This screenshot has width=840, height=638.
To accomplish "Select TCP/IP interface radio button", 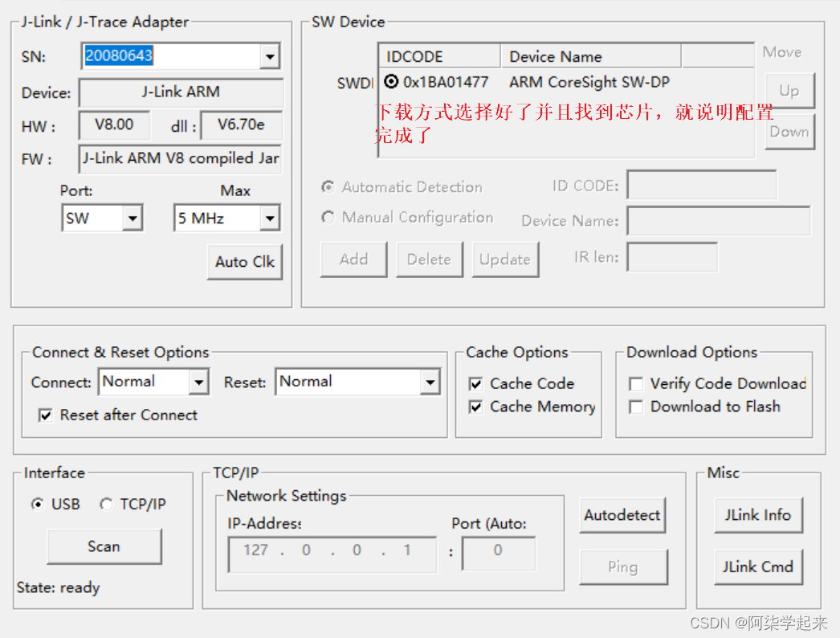I will click(x=106, y=504).
